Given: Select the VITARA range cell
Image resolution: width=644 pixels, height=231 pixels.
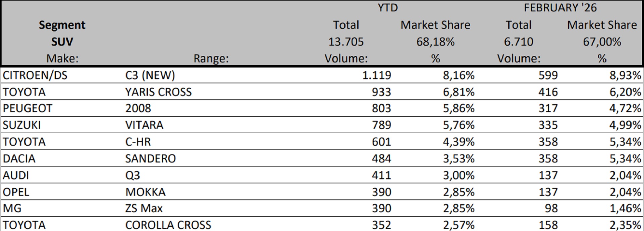Looking at the screenshot, I should tap(144, 125).
